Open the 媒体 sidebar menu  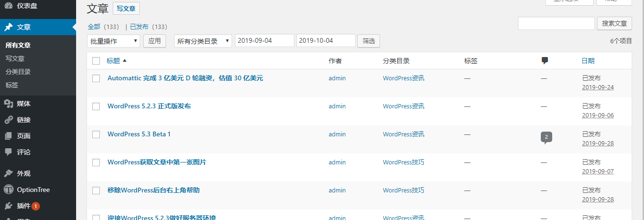38,104
